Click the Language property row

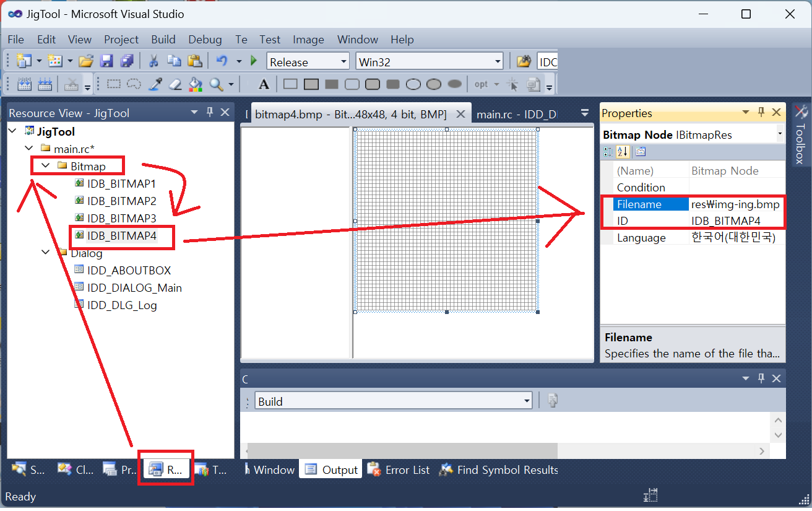pos(692,238)
